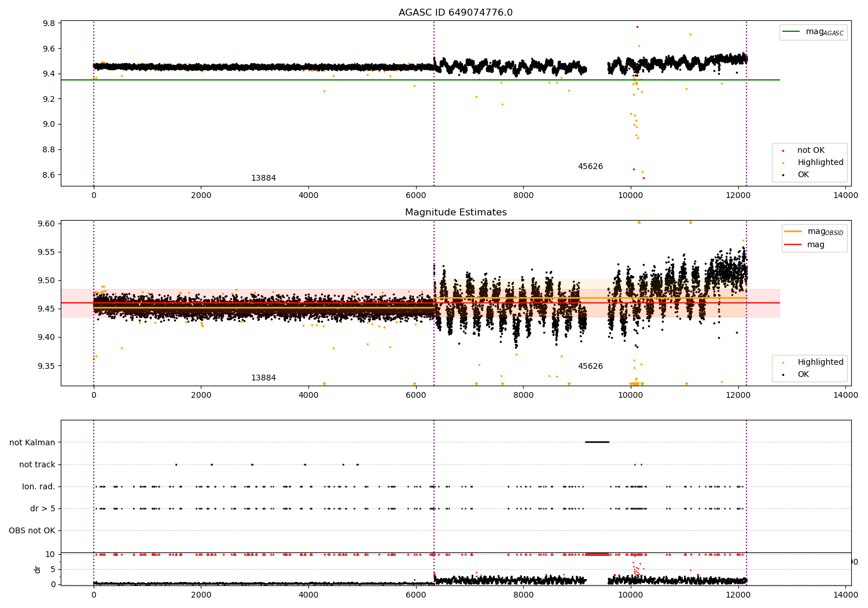Click the 'AGASC ID 649074776.0' plot title

click(x=455, y=13)
